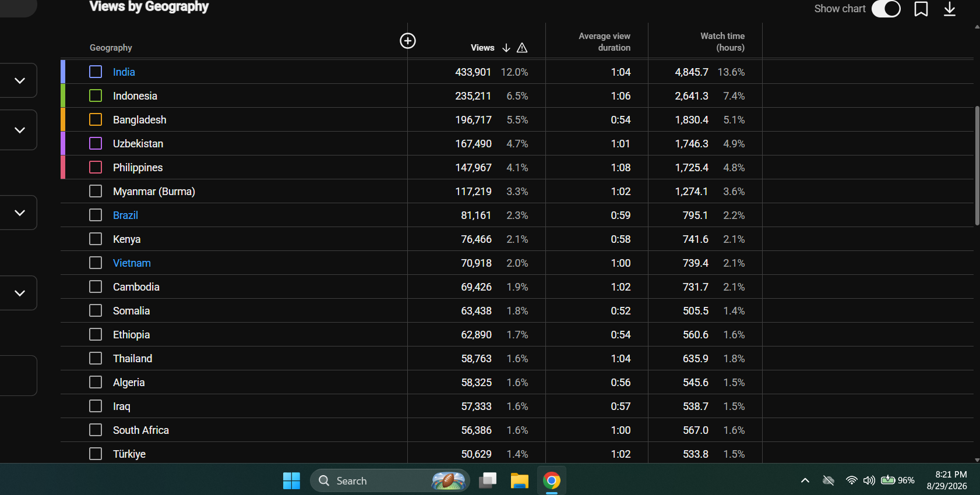Check the India row checkbox
Viewport: 980px width, 495px height.
click(96, 72)
